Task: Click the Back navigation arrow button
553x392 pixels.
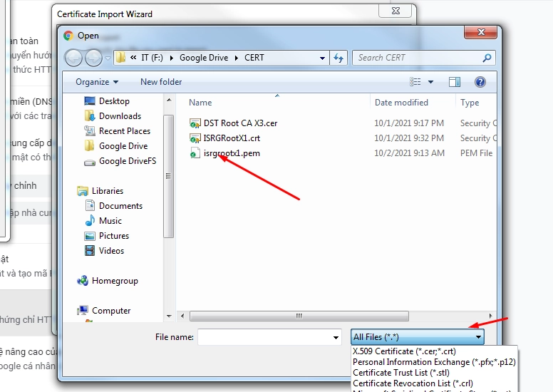Action: (73, 58)
